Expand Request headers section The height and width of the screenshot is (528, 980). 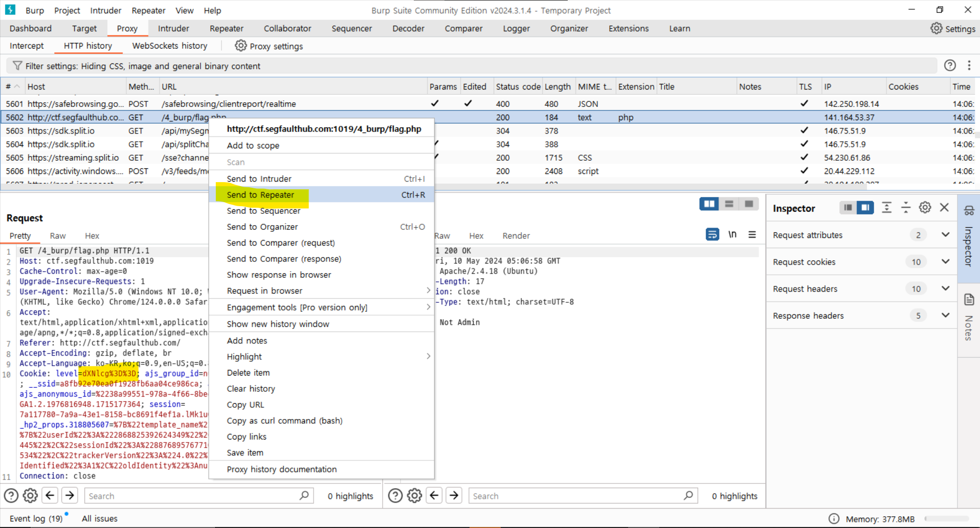[945, 289]
